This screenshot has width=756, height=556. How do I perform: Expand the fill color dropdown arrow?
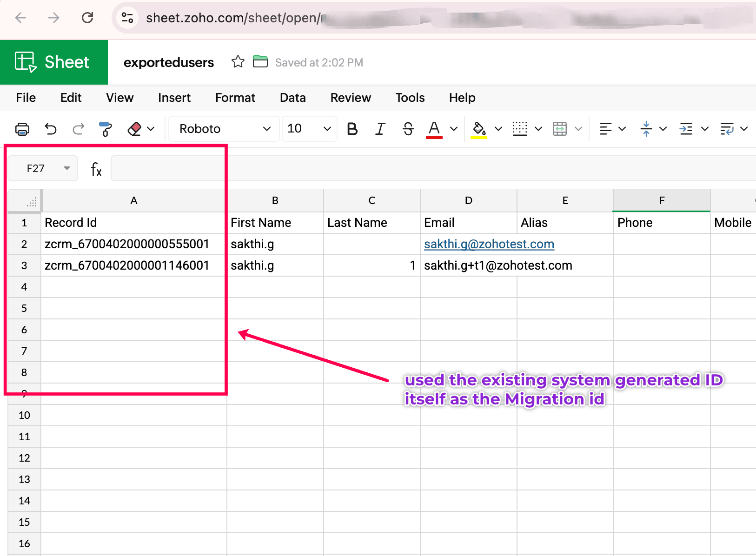[498, 129]
